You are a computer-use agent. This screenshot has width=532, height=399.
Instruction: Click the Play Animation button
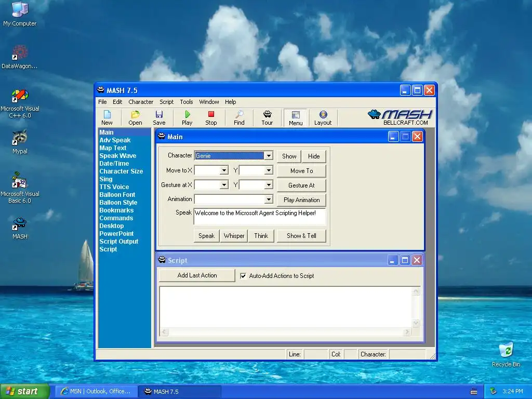[302, 200]
